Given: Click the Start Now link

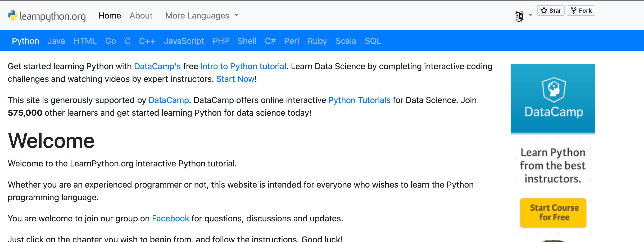Looking at the screenshot, I should point(235,79).
